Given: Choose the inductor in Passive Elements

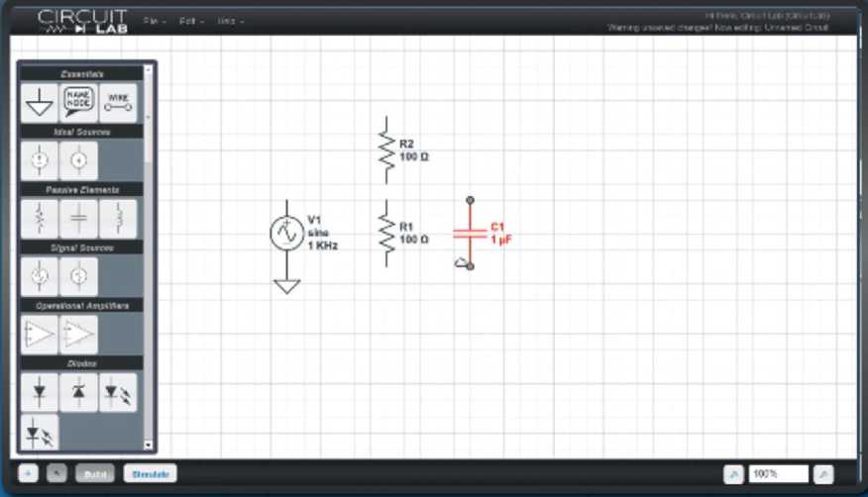Looking at the screenshot, I should tap(118, 219).
